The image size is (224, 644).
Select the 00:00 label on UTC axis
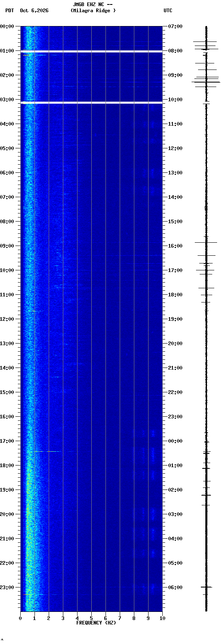coord(175,441)
